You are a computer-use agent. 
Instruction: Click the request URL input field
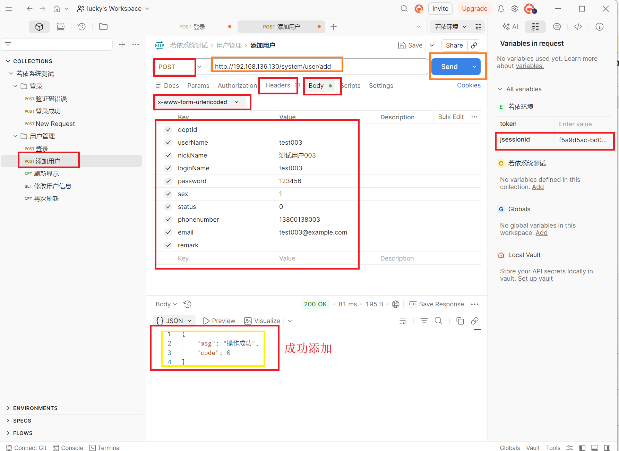[x=318, y=66]
